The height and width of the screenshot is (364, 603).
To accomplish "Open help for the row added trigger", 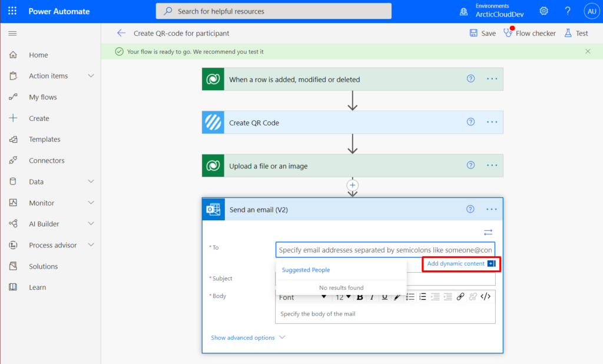I will pos(471,79).
